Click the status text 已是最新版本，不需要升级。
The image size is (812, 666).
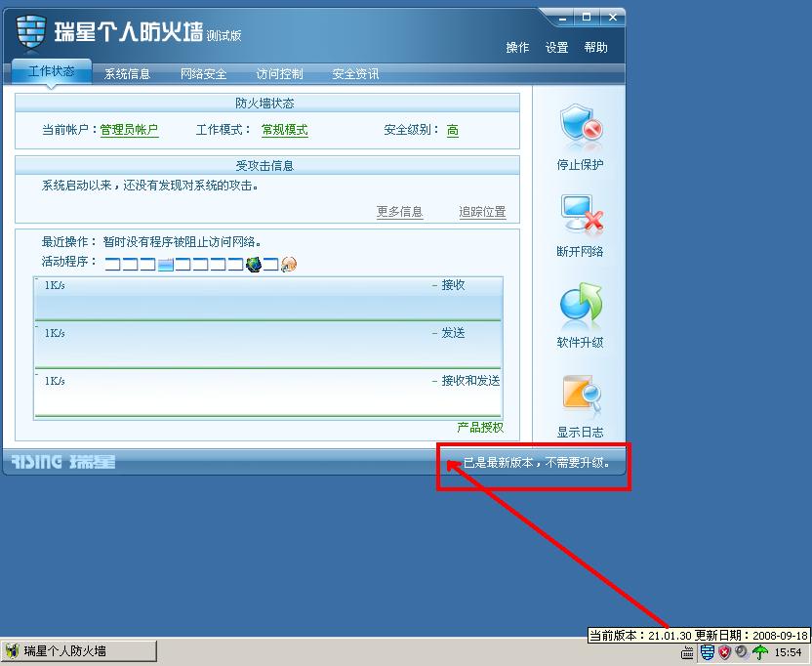pyautogui.click(x=537, y=462)
